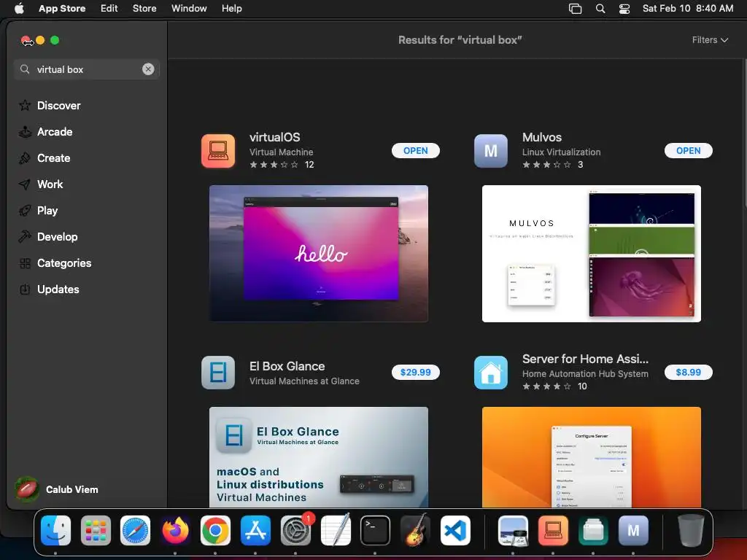View the El Box Glance preview image
The height and width of the screenshot is (560, 747).
pyautogui.click(x=319, y=457)
